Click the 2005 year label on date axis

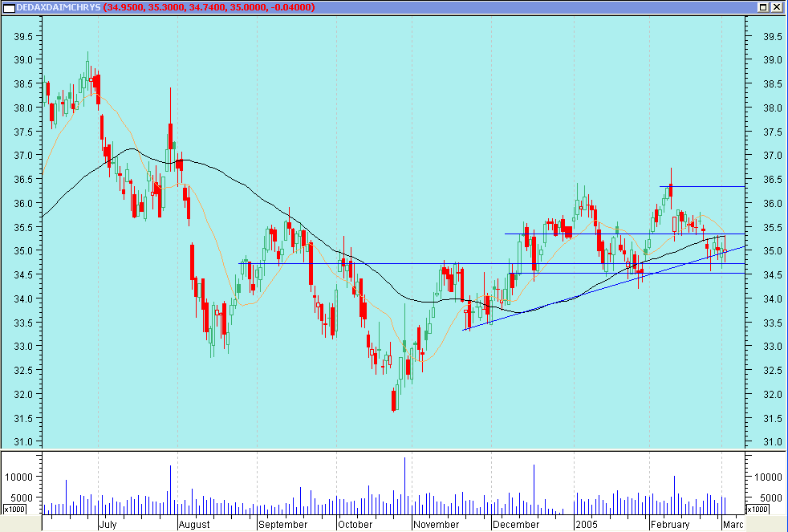[x=587, y=525]
